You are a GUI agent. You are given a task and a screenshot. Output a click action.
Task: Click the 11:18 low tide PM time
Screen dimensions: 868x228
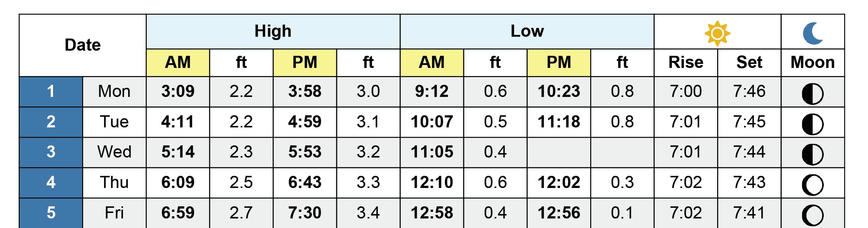coord(559,122)
